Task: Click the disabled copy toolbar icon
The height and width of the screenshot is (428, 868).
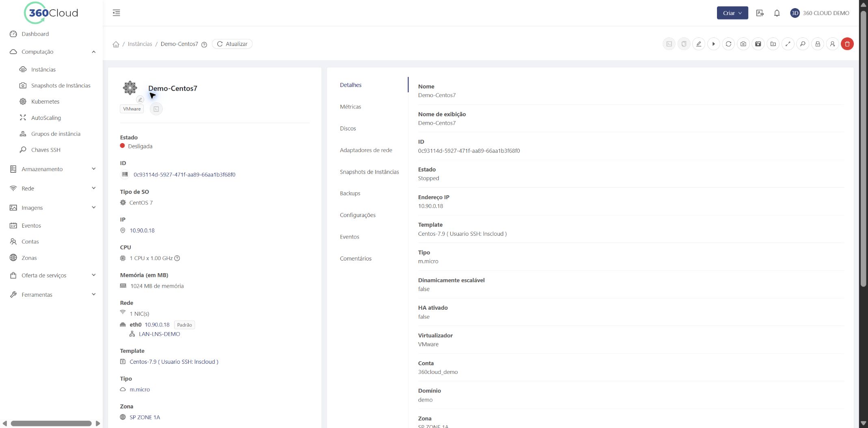Action: pyautogui.click(x=684, y=44)
